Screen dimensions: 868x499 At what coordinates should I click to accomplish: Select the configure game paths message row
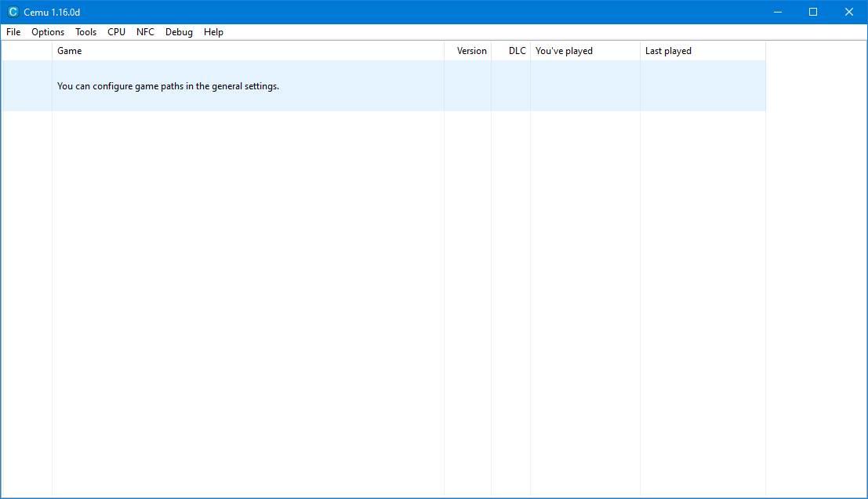[x=383, y=85]
